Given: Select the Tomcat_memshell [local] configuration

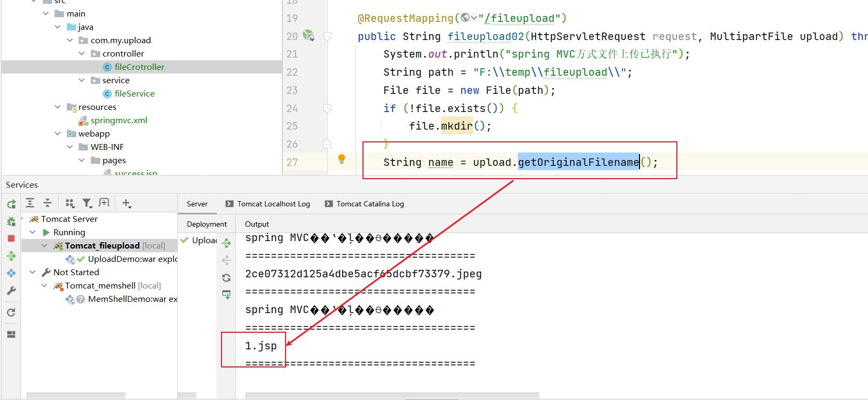Looking at the screenshot, I should click(113, 285).
